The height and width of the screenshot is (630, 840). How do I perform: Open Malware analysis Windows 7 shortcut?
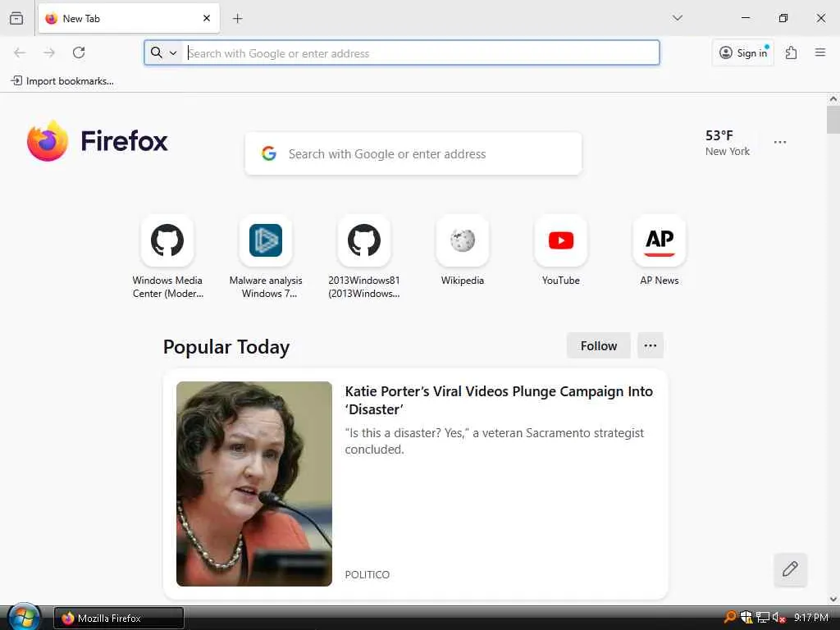click(x=266, y=257)
